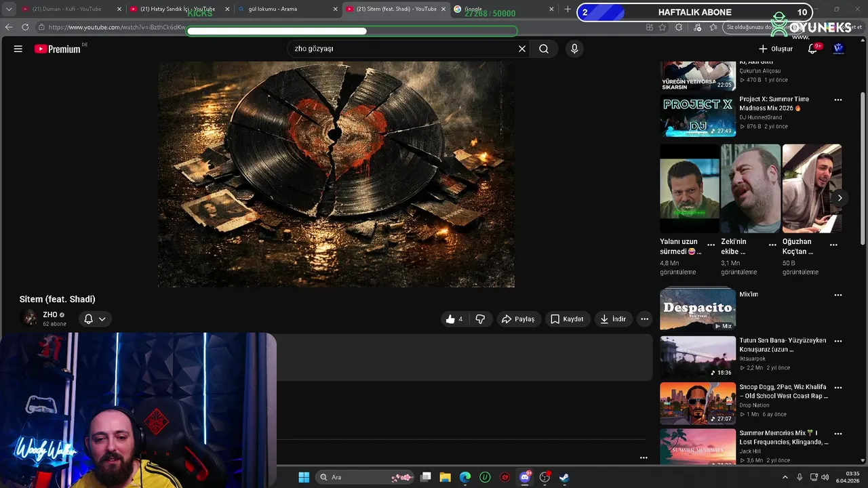Dislike the Sitem video
This screenshot has height=488, width=868.
[x=480, y=319]
